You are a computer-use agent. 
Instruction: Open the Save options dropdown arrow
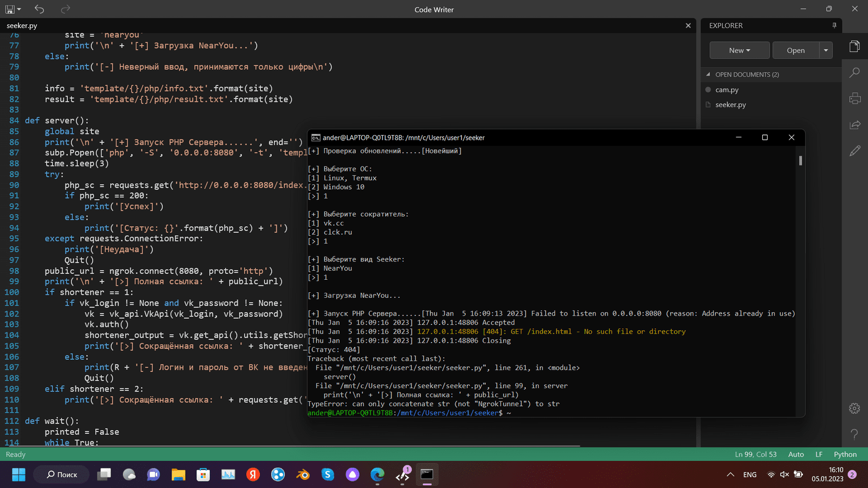pyautogui.click(x=19, y=9)
